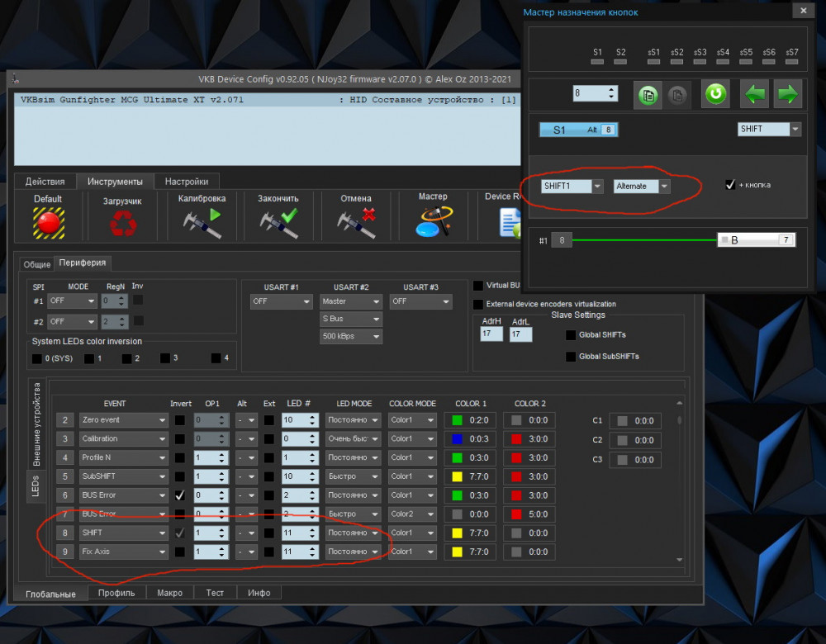Launch the Мастер wizard icon
The width and height of the screenshot is (826, 644).
pos(433,223)
